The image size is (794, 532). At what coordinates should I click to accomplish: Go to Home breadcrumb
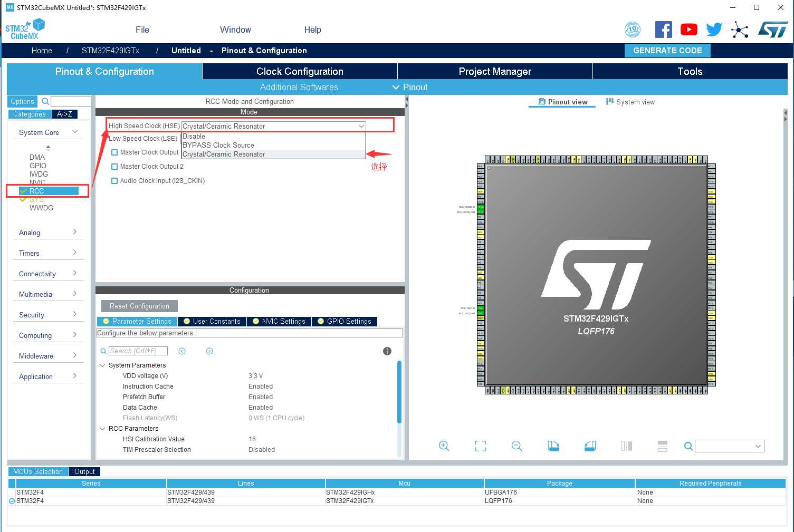pyautogui.click(x=42, y=51)
